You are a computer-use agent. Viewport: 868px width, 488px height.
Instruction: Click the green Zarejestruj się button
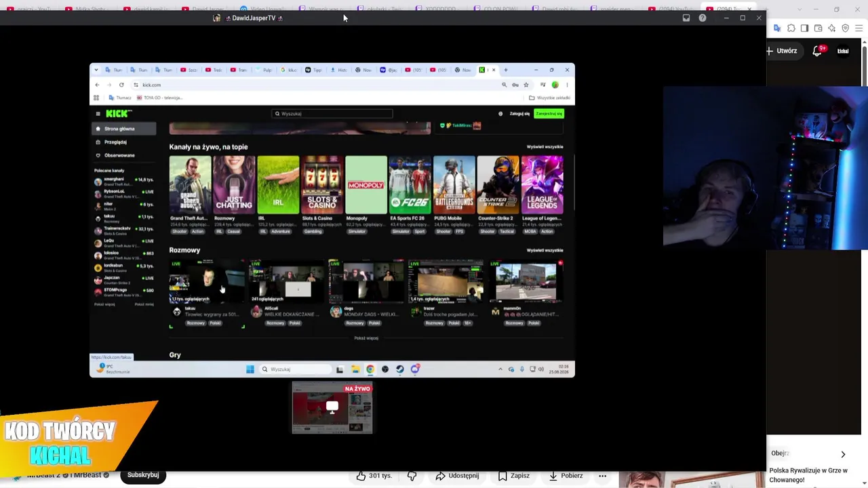click(549, 114)
